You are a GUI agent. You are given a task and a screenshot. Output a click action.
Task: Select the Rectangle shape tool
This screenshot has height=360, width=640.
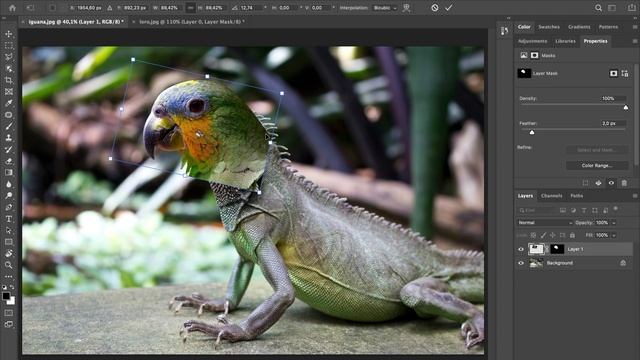9,242
